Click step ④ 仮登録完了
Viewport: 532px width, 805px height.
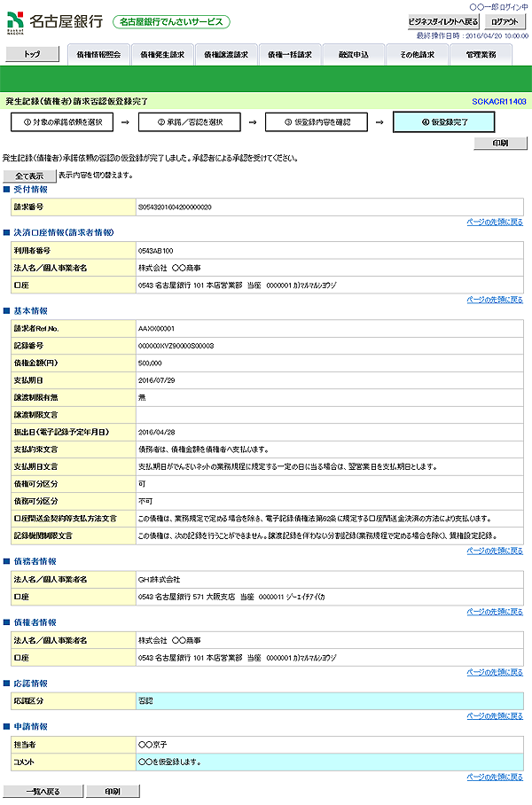[x=443, y=122]
